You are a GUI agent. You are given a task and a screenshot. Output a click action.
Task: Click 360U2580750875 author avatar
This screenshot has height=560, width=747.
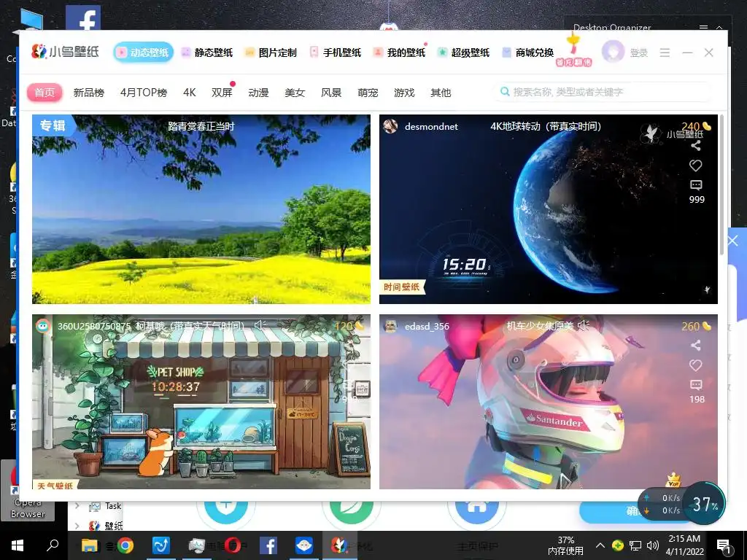43,326
